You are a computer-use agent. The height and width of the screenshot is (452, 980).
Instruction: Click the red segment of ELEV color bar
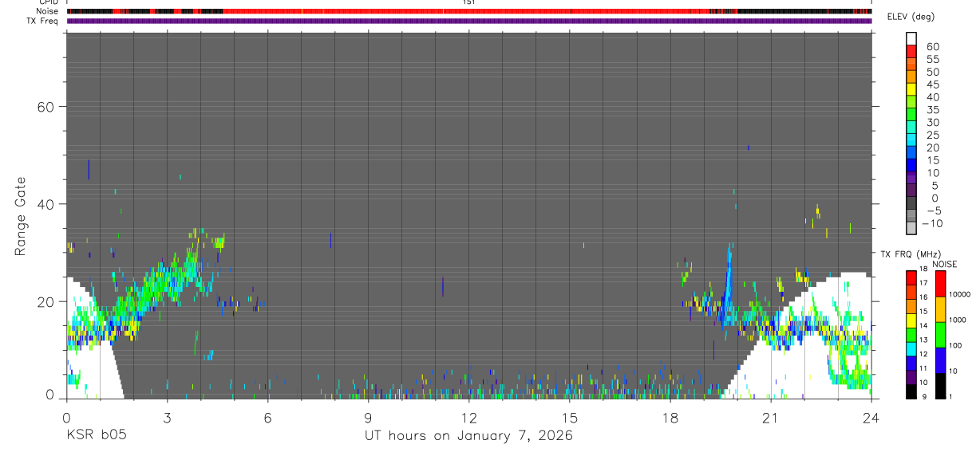pyautogui.click(x=911, y=51)
